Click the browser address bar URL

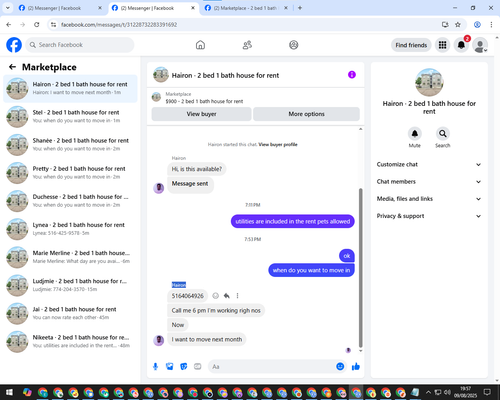[119, 24]
